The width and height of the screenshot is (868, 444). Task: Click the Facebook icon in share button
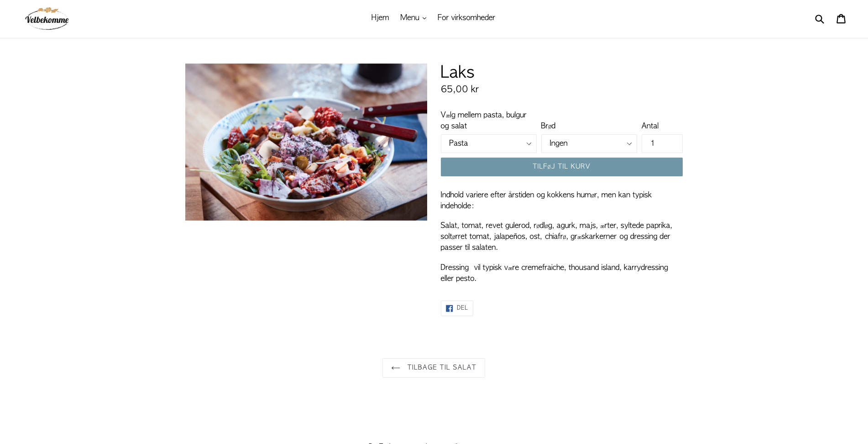point(450,308)
